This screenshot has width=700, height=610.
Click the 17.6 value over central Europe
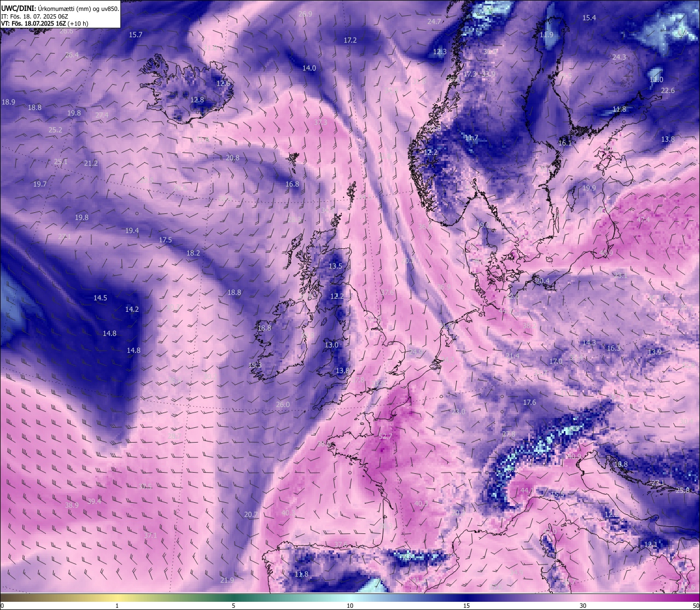529,403
